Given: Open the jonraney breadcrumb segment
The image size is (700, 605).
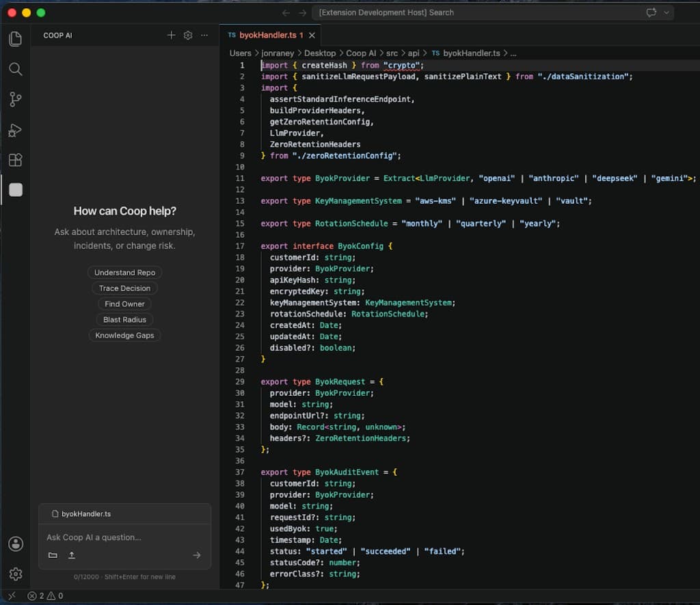Looking at the screenshot, I should pyautogui.click(x=278, y=53).
